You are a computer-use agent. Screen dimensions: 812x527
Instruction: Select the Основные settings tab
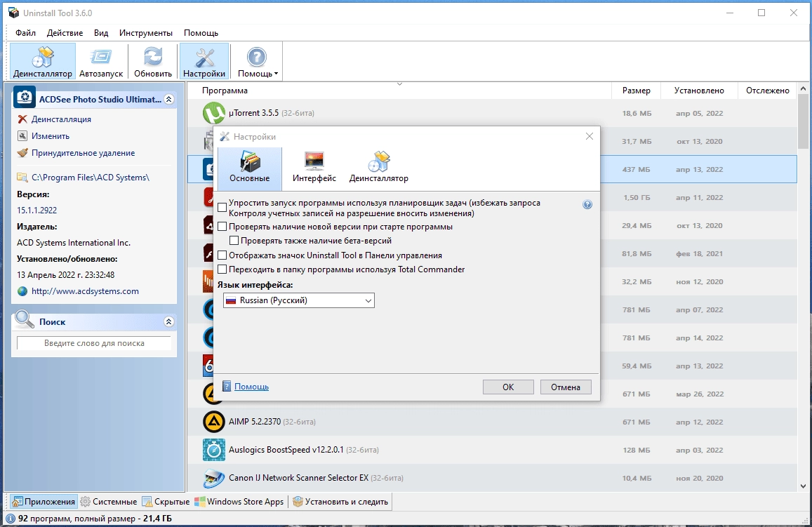pos(250,168)
